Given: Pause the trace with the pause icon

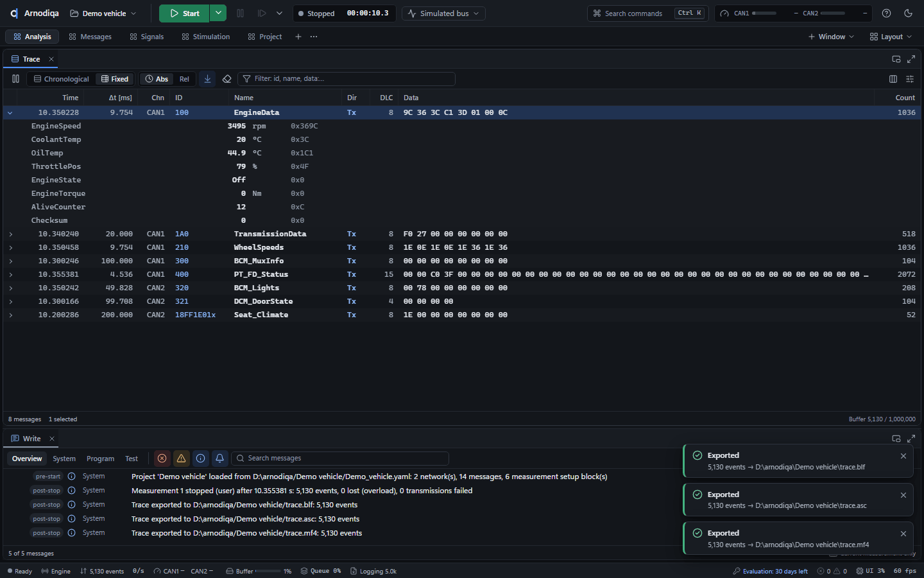Looking at the screenshot, I should click(15, 79).
